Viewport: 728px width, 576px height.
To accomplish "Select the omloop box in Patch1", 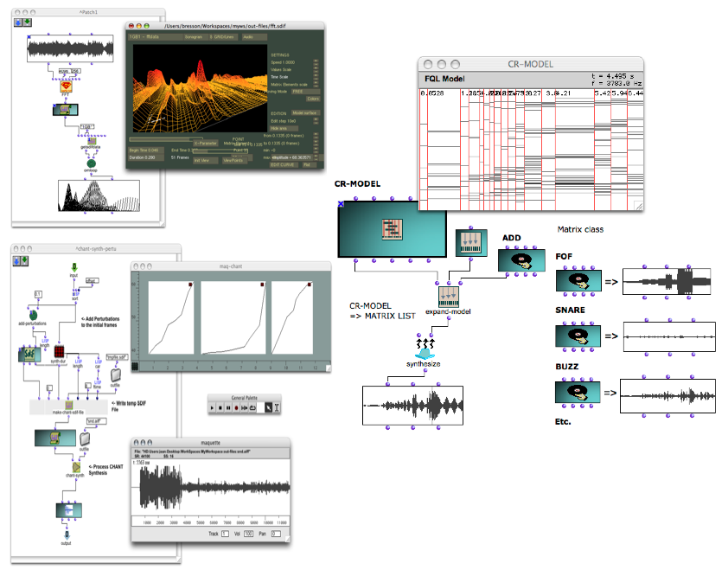I will (92, 163).
